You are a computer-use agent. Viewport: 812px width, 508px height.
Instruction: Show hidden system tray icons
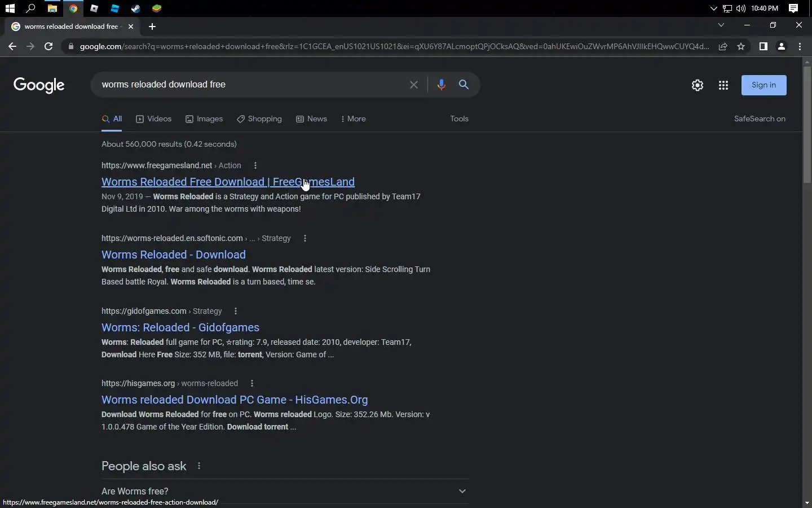[713, 8]
